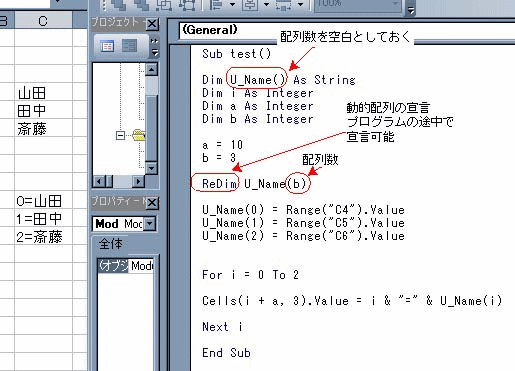Image resolution: width=515 pixels, height=371 pixels.
Task: Close the プロパティ panel
Action: pyautogui.click(x=152, y=202)
